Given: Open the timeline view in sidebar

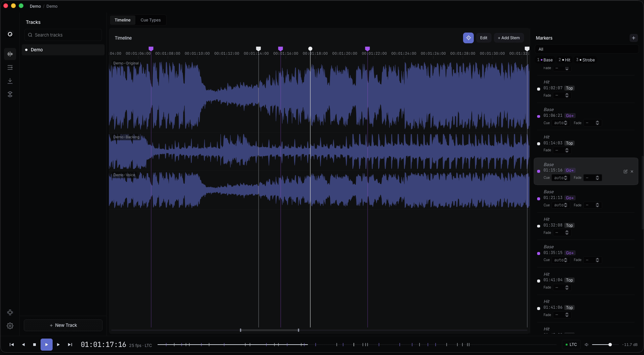Looking at the screenshot, I should click(10, 54).
